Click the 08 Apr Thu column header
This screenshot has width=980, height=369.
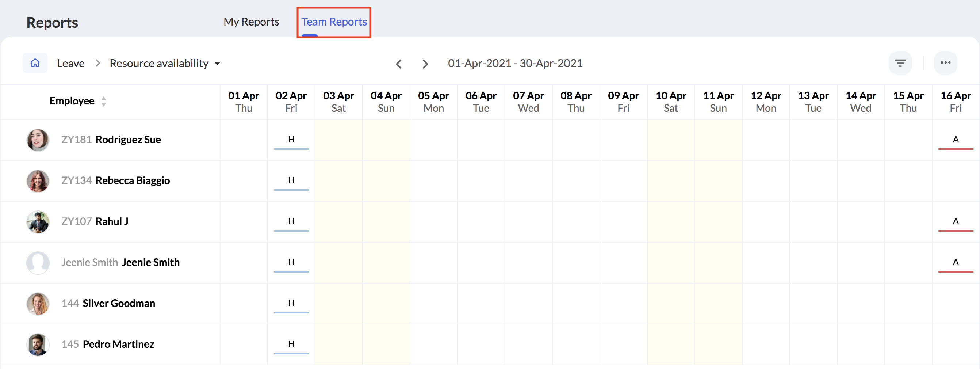click(x=575, y=102)
